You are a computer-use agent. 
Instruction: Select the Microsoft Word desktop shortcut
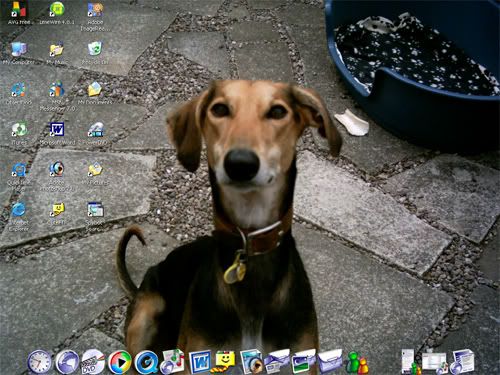tap(57, 133)
